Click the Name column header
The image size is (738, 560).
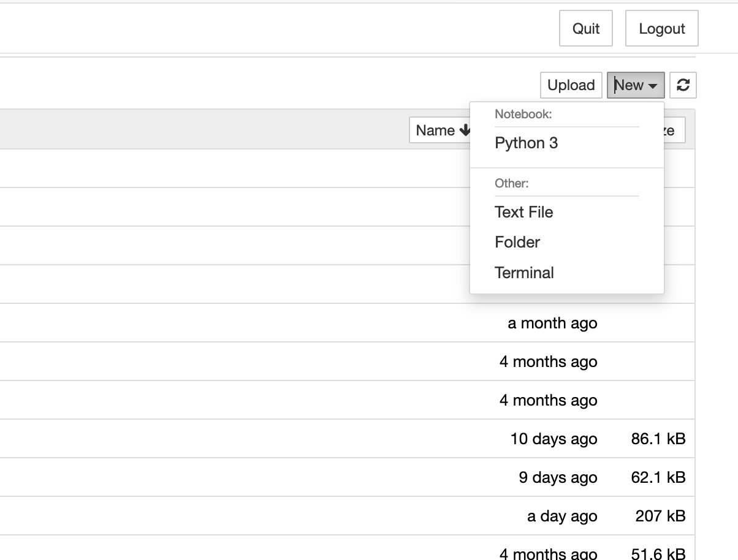click(436, 130)
